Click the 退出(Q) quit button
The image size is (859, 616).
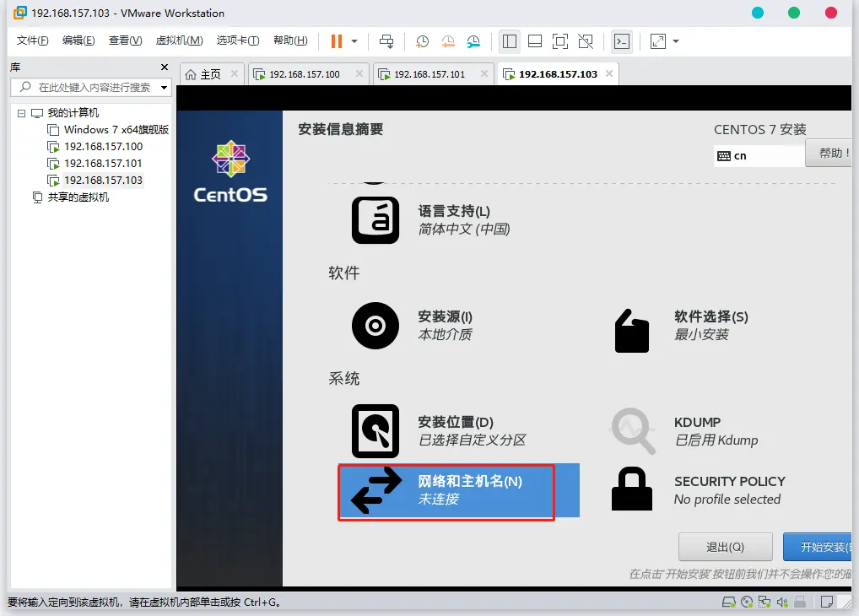[726, 547]
